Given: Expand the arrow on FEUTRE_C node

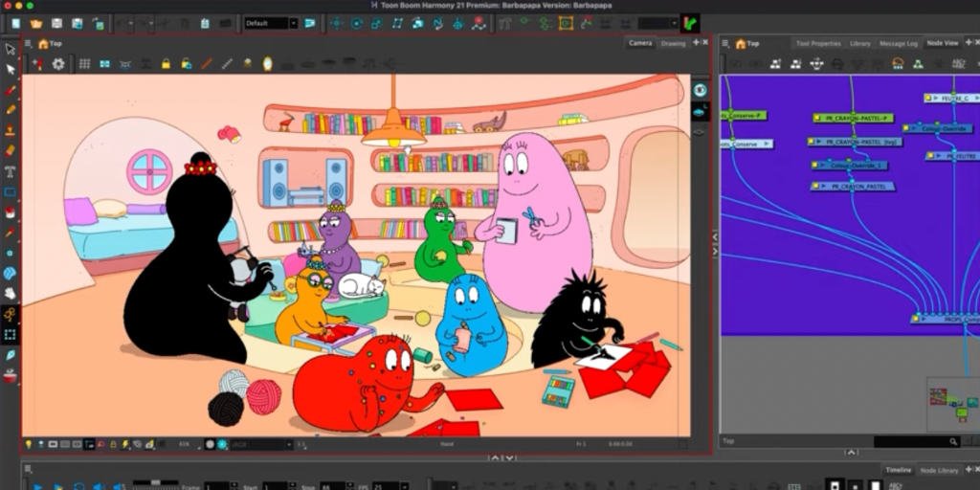Looking at the screenshot, I should [937, 99].
